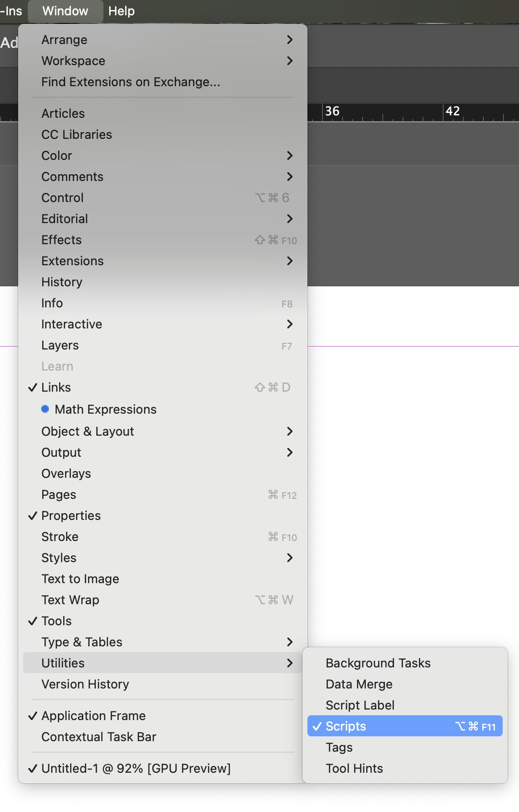
Task: Show the Layers panel
Action: click(60, 345)
